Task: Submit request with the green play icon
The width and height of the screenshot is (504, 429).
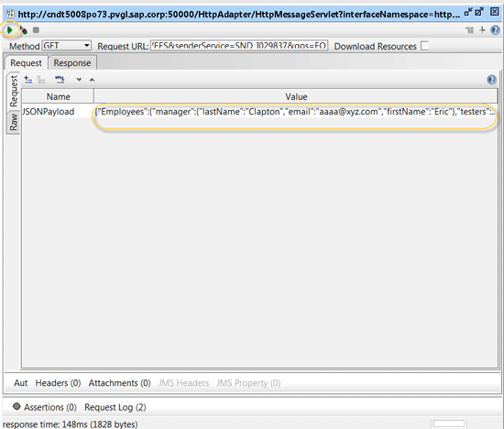Action: pos(10,30)
